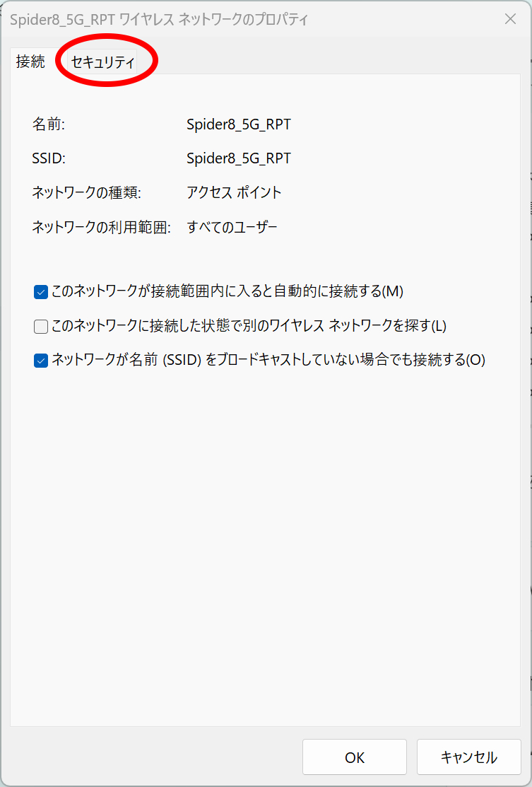Click the アクセス ポイント value text
This screenshot has height=787, width=532.
[234, 193]
